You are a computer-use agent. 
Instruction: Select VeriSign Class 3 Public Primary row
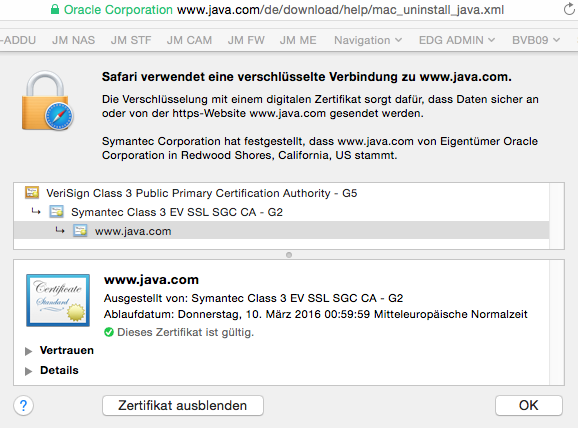(x=281, y=193)
